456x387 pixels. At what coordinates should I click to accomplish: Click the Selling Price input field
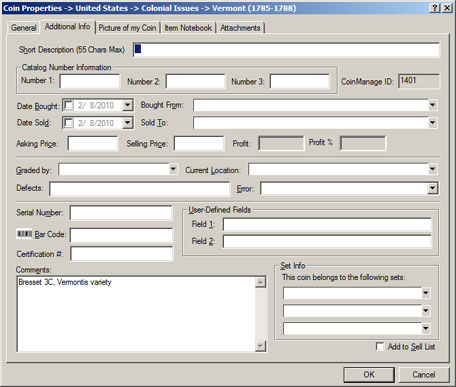coord(199,143)
